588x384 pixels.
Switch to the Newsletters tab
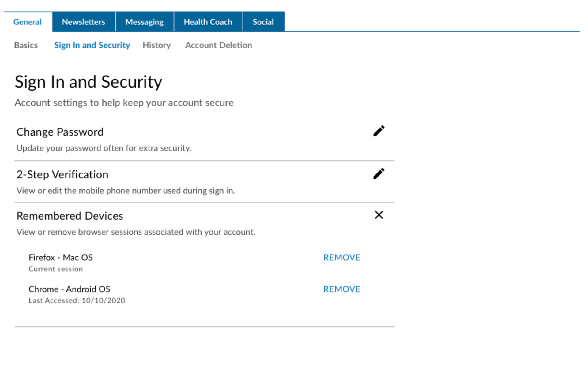pos(84,22)
